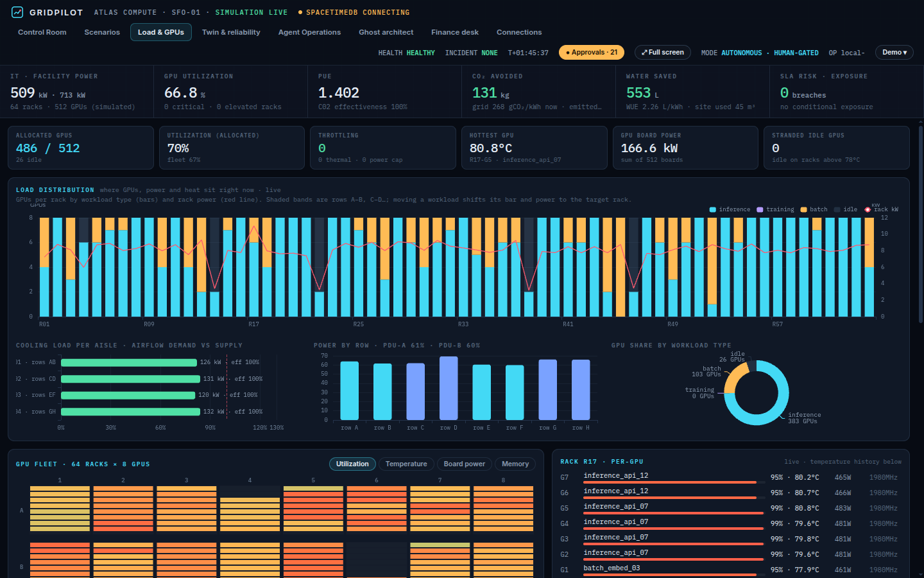Toggle the rack kW legend entry

pos(881,209)
